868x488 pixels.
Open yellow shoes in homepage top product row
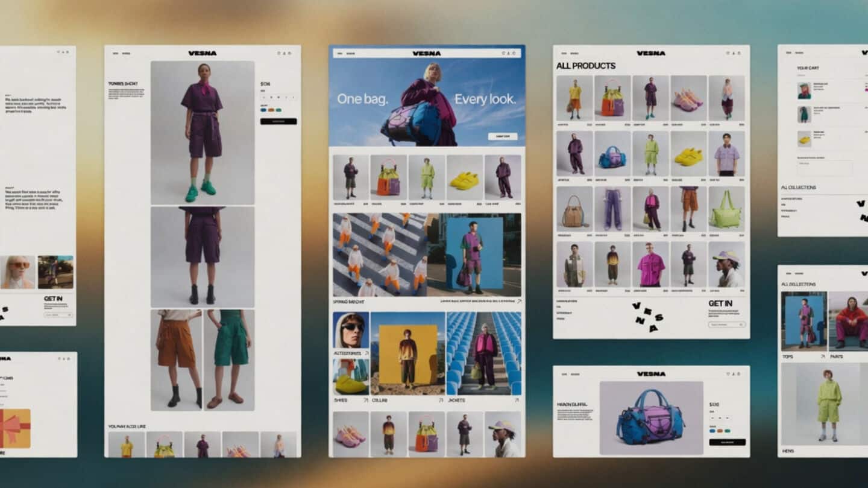click(x=465, y=177)
